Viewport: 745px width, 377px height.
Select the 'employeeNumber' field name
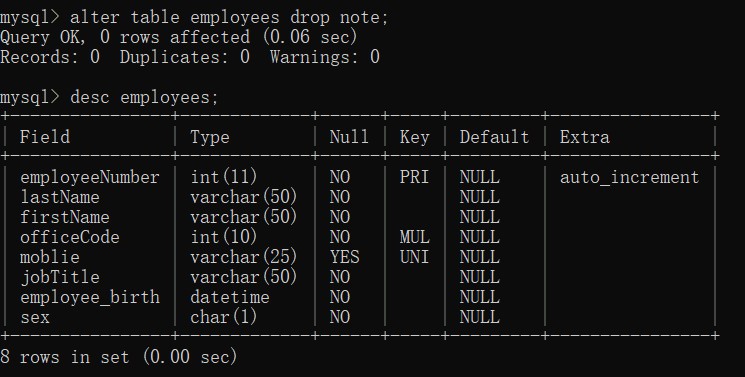coord(90,177)
